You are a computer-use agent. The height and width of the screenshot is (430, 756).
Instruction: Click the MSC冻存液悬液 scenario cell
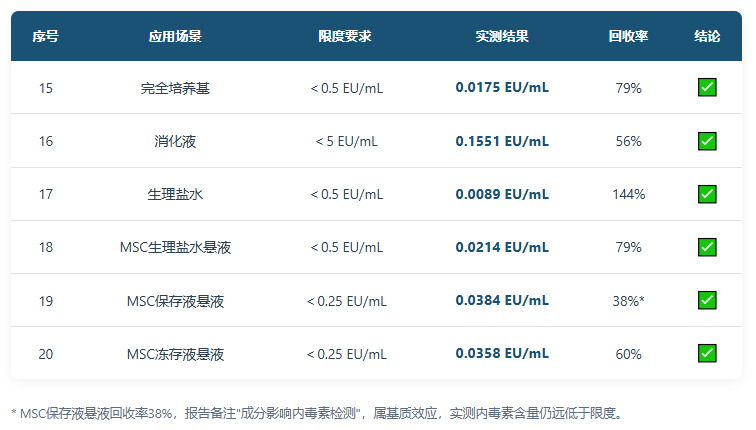[175, 354]
